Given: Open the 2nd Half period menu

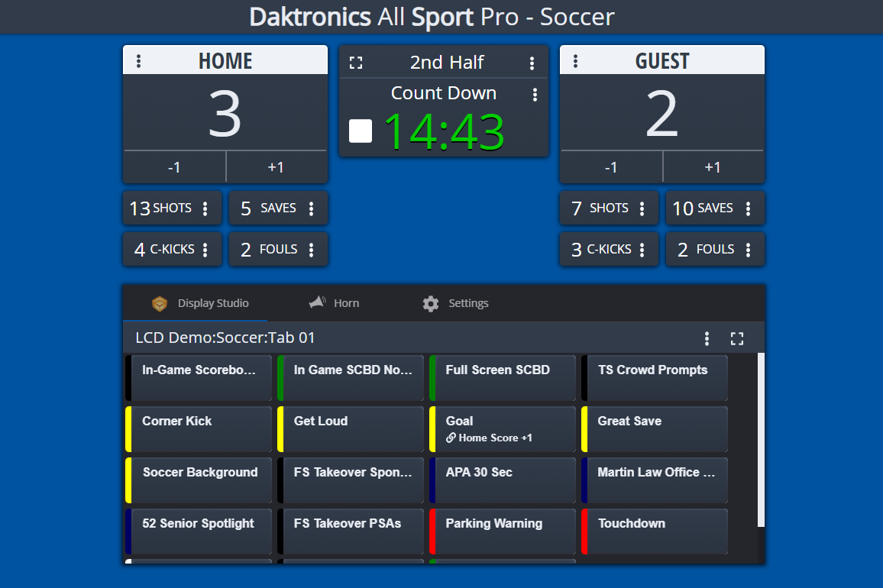Looking at the screenshot, I should (x=532, y=63).
